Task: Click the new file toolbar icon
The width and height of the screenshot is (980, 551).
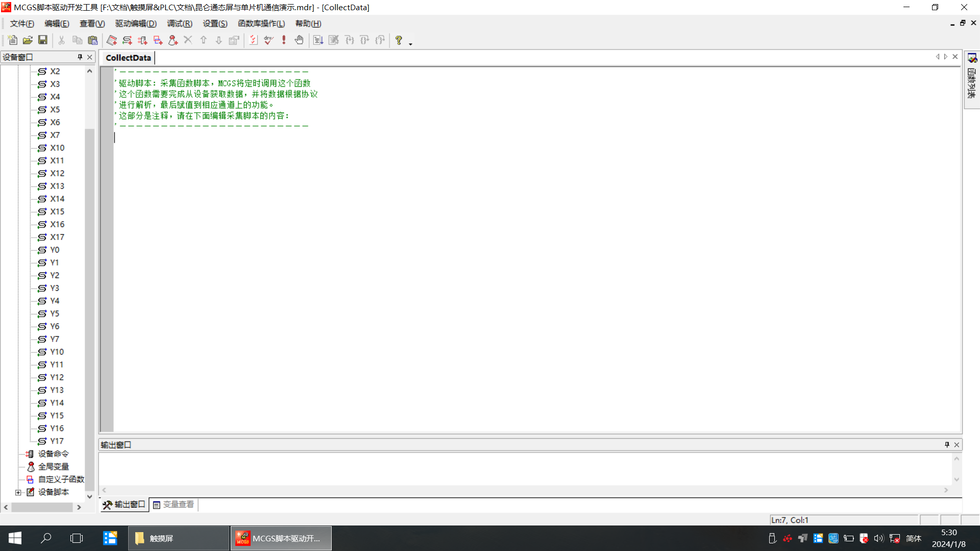Action: [13, 40]
